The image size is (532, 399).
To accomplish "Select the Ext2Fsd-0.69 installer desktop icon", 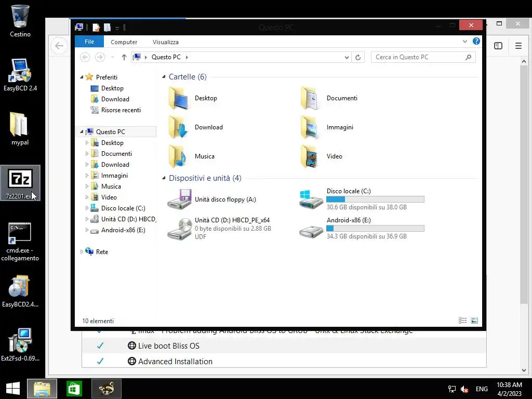I will (x=20, y=345).
